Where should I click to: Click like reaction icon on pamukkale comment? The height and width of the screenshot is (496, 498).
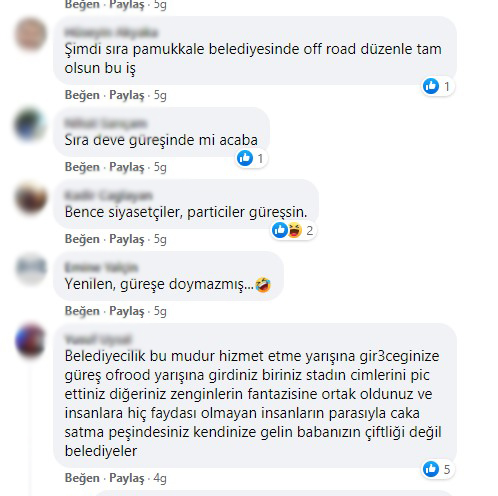tap(431, 86)
